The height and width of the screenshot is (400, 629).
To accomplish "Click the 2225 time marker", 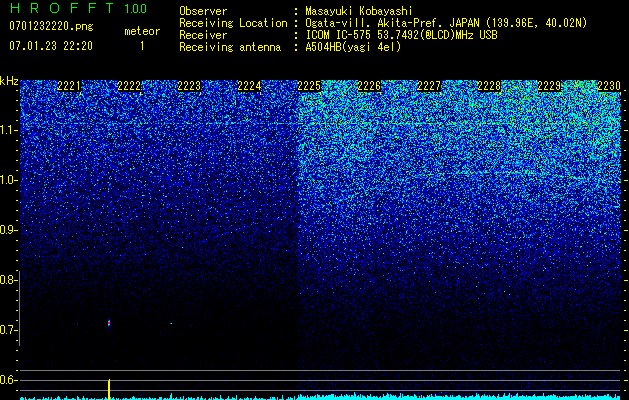I will point(309,86).
